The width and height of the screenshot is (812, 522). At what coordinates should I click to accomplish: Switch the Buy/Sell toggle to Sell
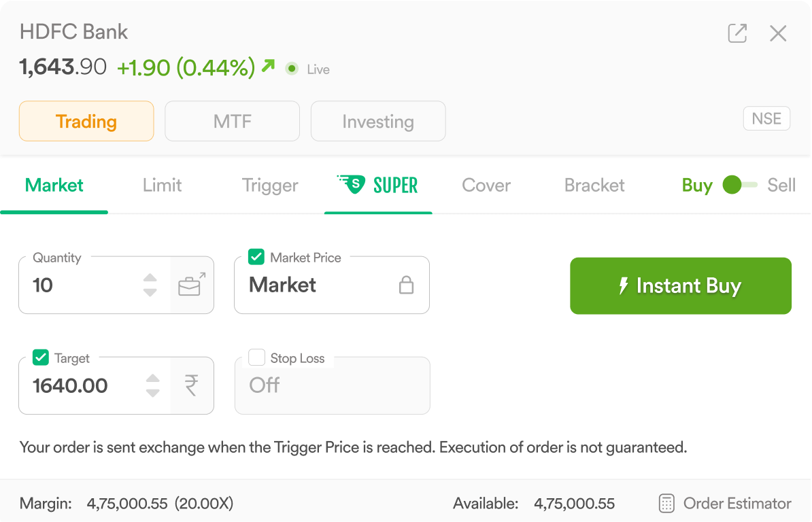click(x=741, y=185)
